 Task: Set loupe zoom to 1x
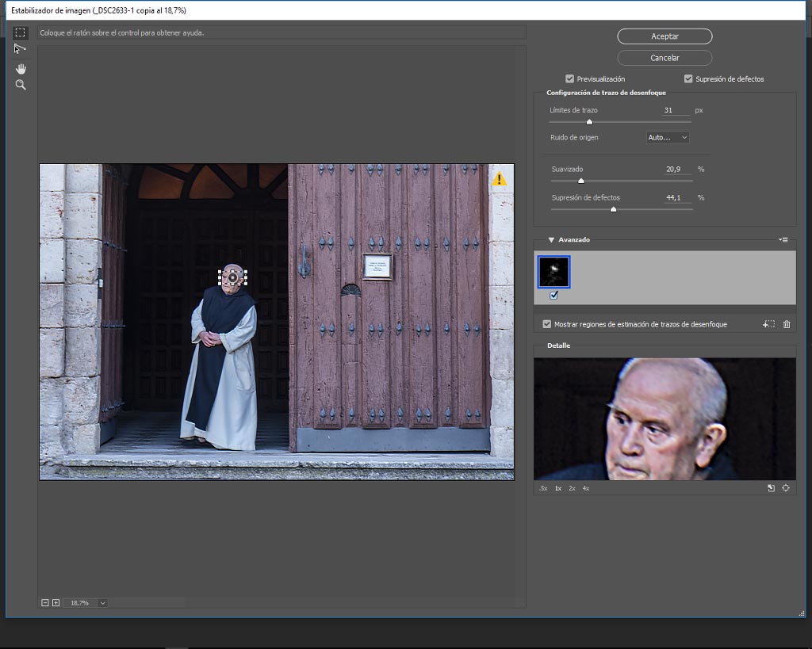(x=558, y=489)
